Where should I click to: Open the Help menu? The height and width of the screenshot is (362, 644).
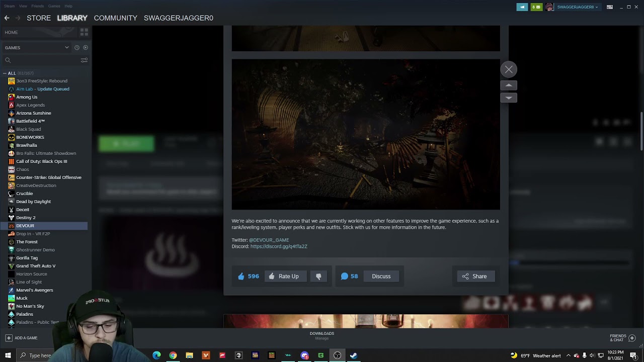tap(68, 6)
